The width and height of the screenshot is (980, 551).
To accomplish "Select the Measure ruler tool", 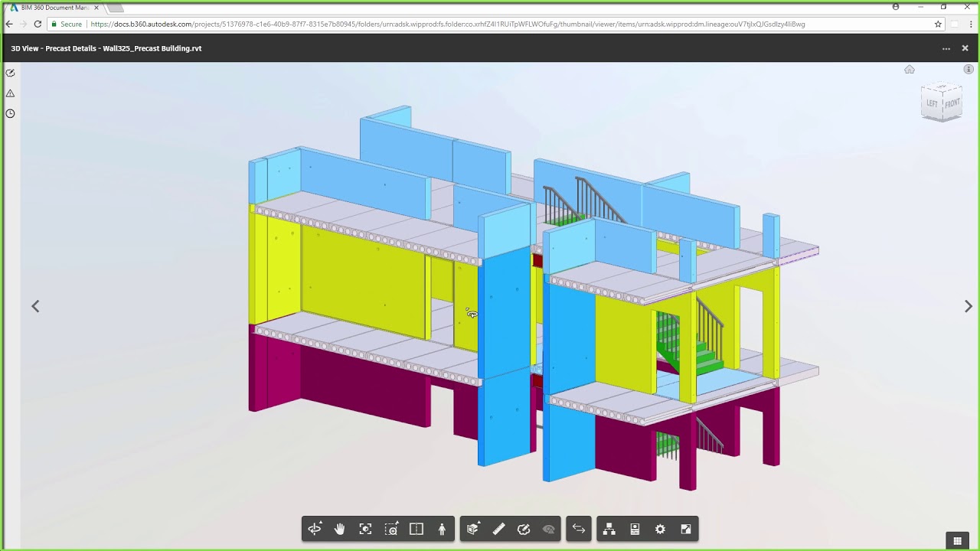I will coord(498,529).
